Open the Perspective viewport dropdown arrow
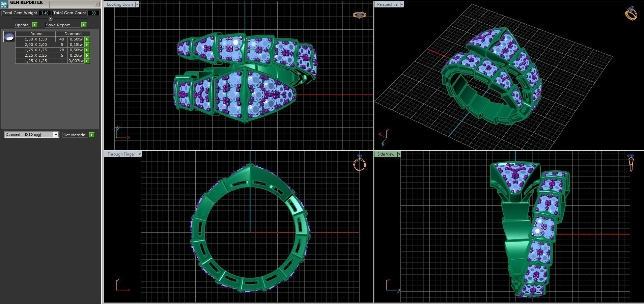 point(401,4)
